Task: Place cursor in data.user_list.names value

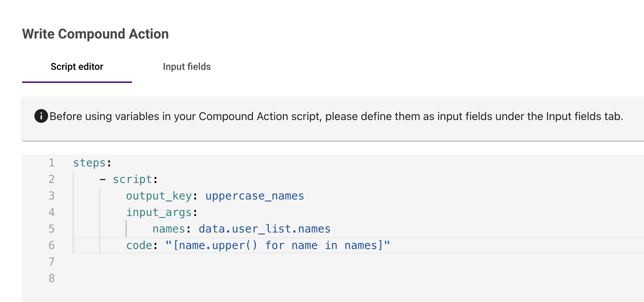Action: [264, 229]
